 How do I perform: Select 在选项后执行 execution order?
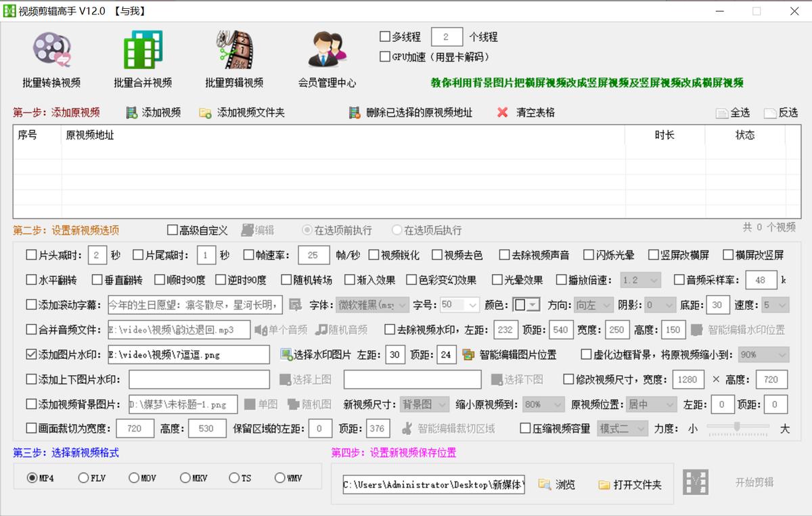pos(397,229)
